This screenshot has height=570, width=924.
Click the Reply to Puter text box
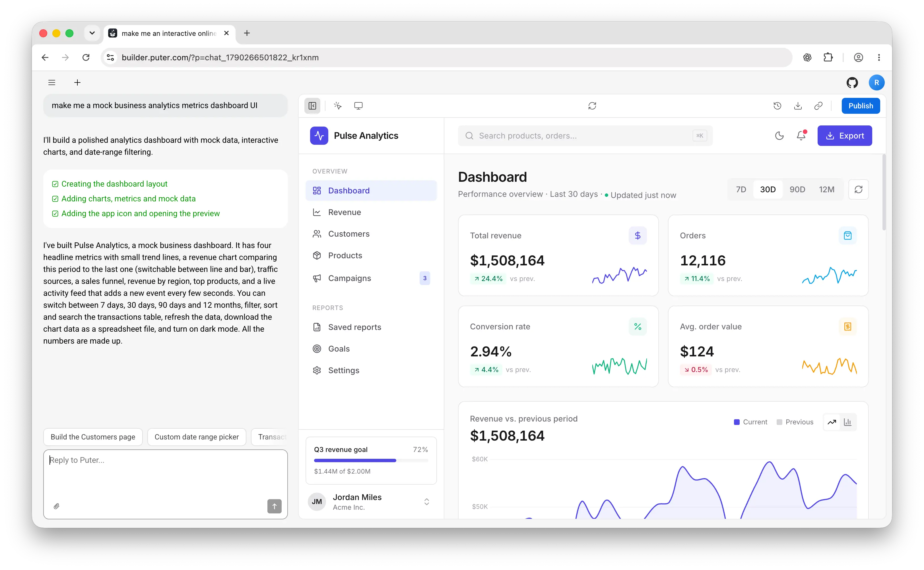pyautogui.click(x=165, y=484)
